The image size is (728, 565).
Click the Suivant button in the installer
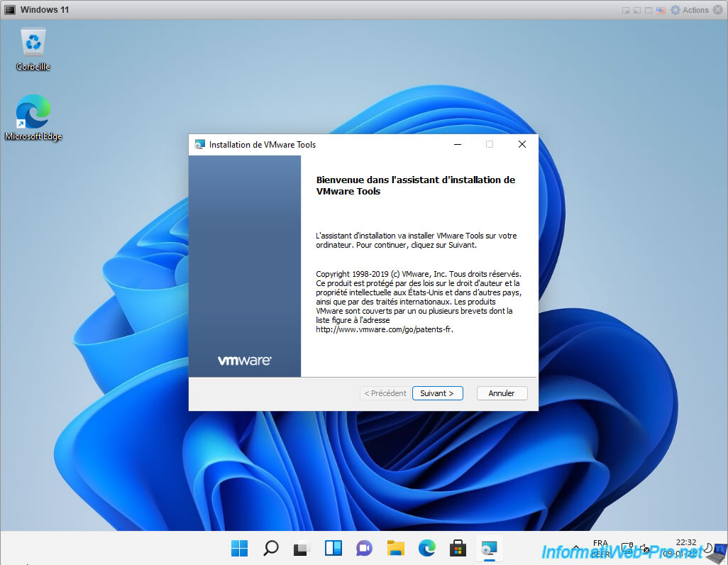point(437,393)
